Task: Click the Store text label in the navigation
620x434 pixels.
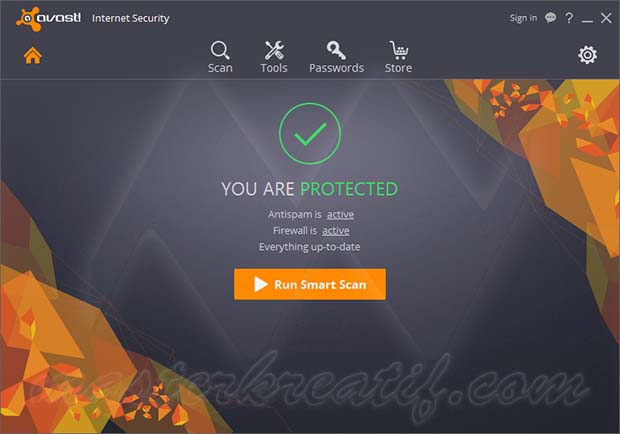Action: (399, 68)
